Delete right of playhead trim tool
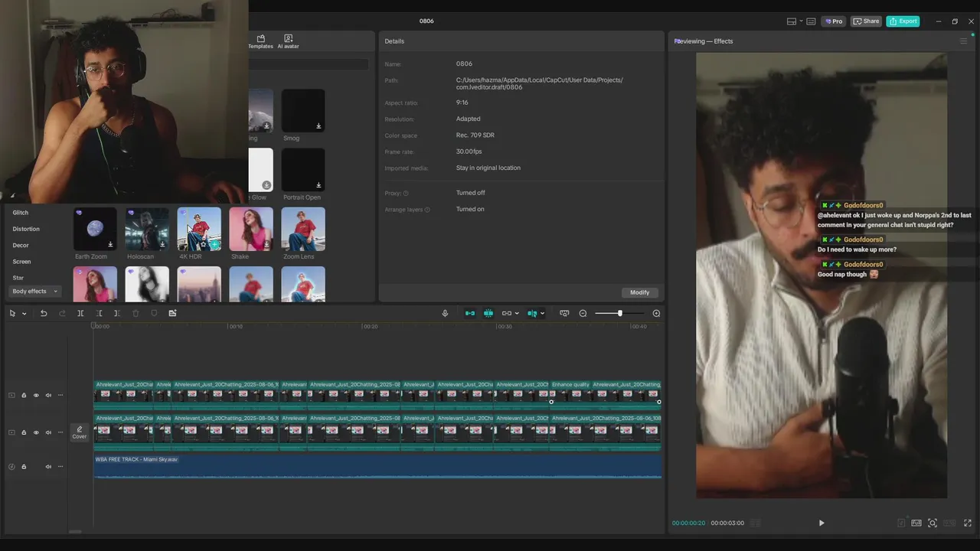This screenshot has height=551, width=980. click(117, 313)
